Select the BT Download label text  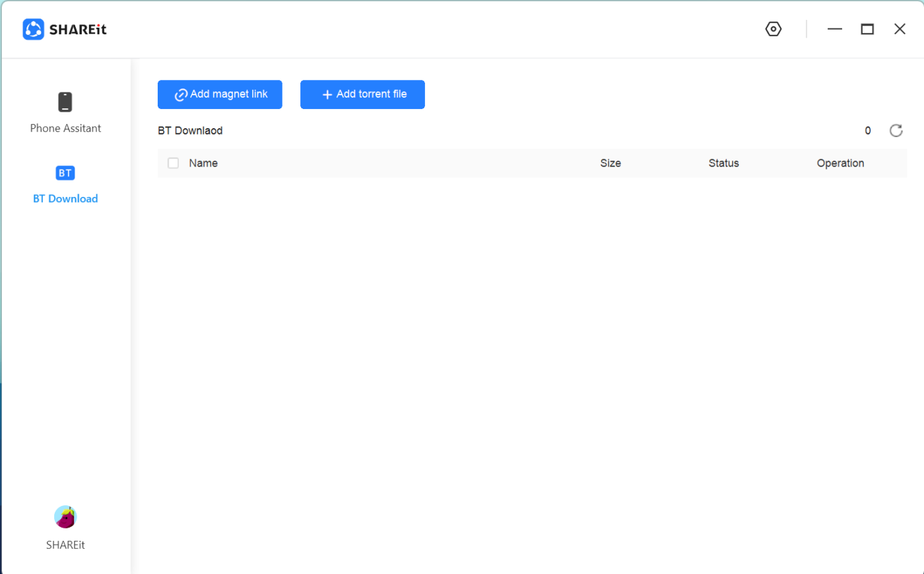click(x=65, y=198)
